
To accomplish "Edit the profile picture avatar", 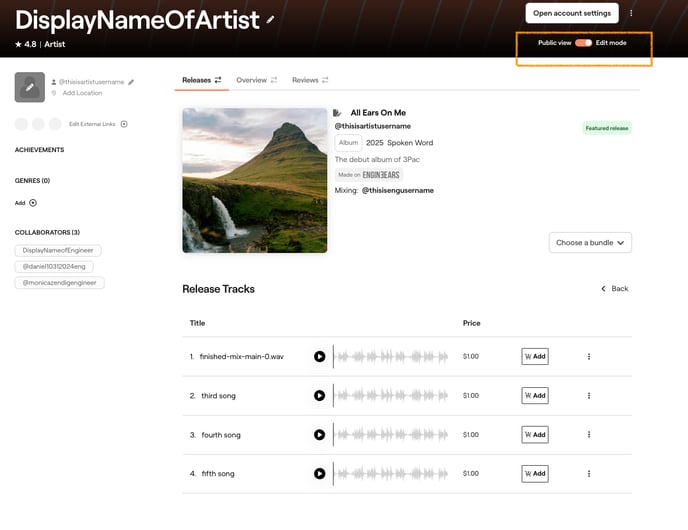I will [30, 87].
